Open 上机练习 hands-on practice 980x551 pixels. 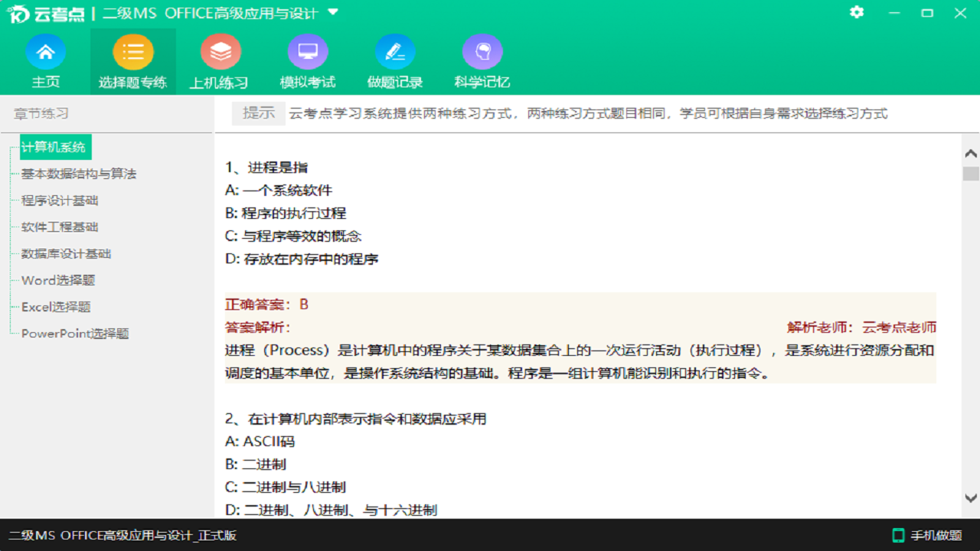pyautogui.click(x=220, y=61)
